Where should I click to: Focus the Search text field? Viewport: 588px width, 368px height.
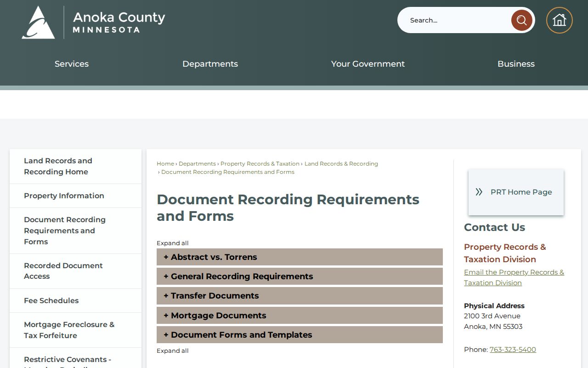455,20
